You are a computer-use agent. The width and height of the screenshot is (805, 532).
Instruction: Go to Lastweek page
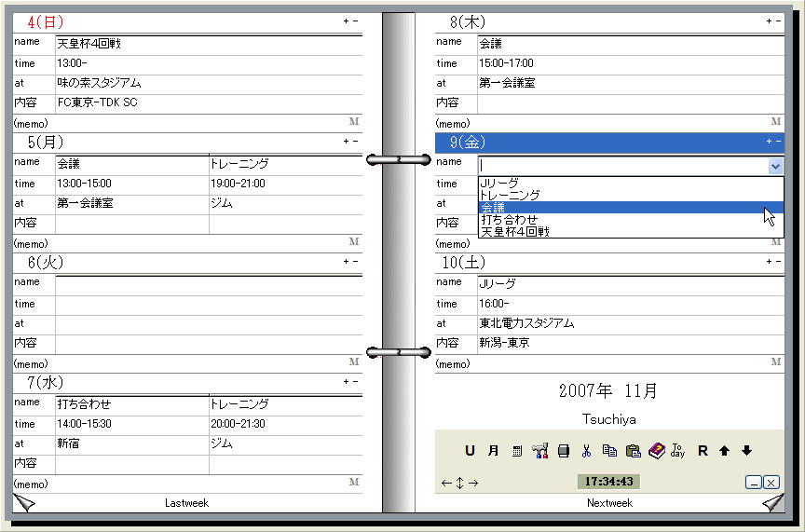click(x=187, y=503)
